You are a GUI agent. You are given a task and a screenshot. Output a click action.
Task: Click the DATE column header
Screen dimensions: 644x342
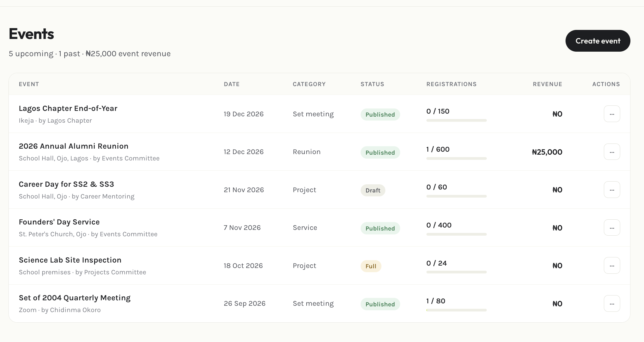[x=232, y=84]
